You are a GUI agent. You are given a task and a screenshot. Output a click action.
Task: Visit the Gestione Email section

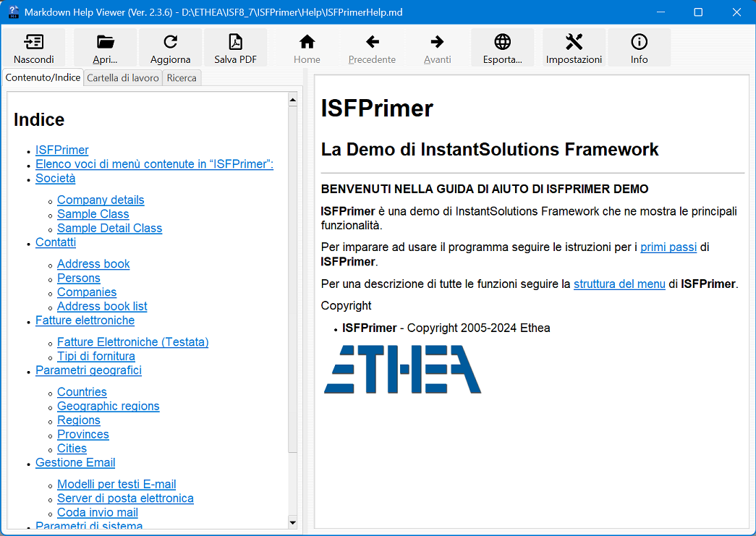coord(75,462)
